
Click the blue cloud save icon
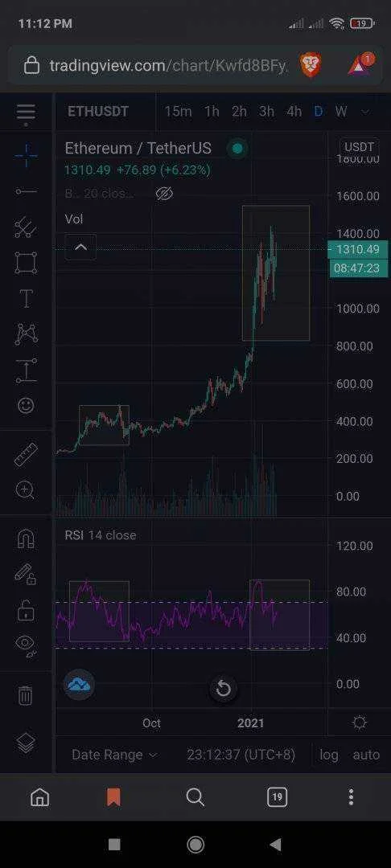tap(79, 685)
